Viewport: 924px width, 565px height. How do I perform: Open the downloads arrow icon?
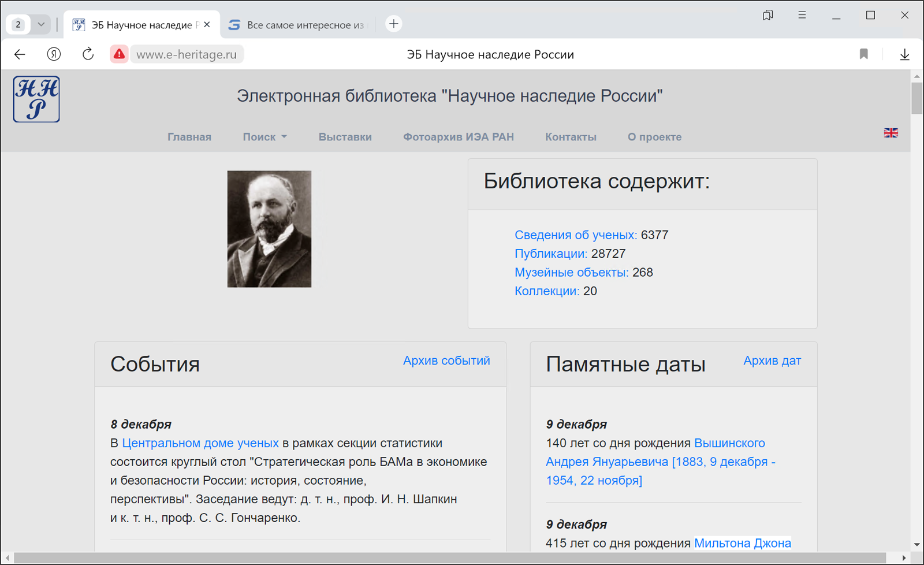(x=904, y=54)
